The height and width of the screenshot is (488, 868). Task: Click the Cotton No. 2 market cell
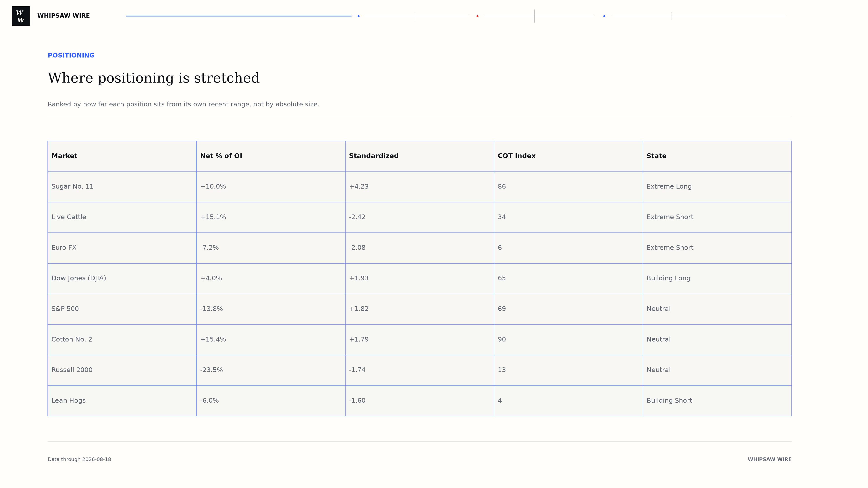click(x=122, y=340)
